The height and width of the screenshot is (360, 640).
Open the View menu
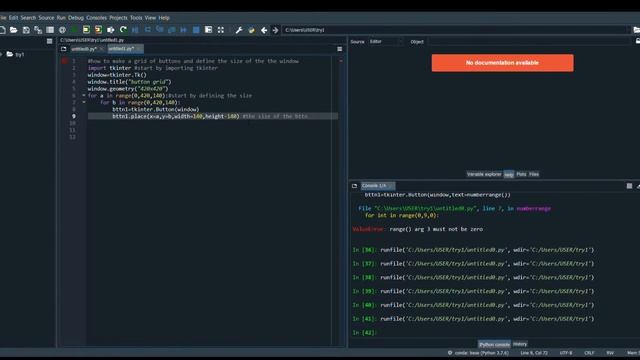point(150,18)
